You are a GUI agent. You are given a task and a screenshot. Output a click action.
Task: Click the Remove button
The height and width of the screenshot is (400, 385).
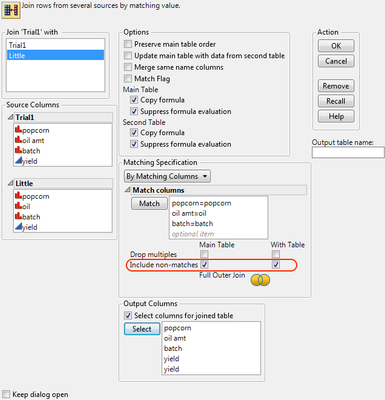(336, 86)
